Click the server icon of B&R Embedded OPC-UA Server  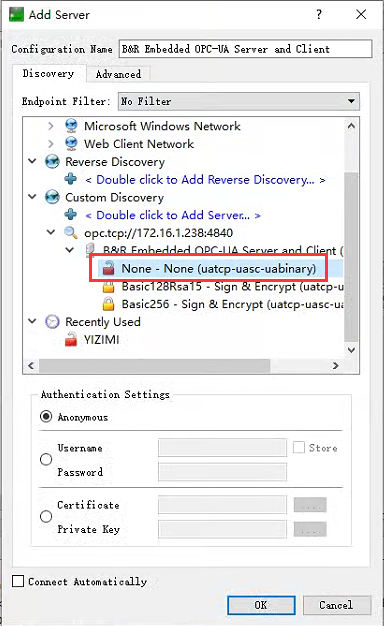pyautogui.click(x=91, y=250)
